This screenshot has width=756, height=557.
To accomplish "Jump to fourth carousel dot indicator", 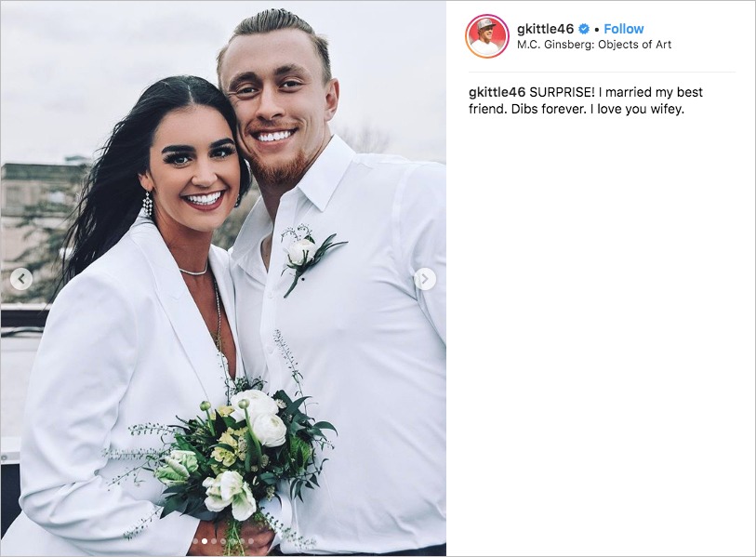I will tap(223, 541).
